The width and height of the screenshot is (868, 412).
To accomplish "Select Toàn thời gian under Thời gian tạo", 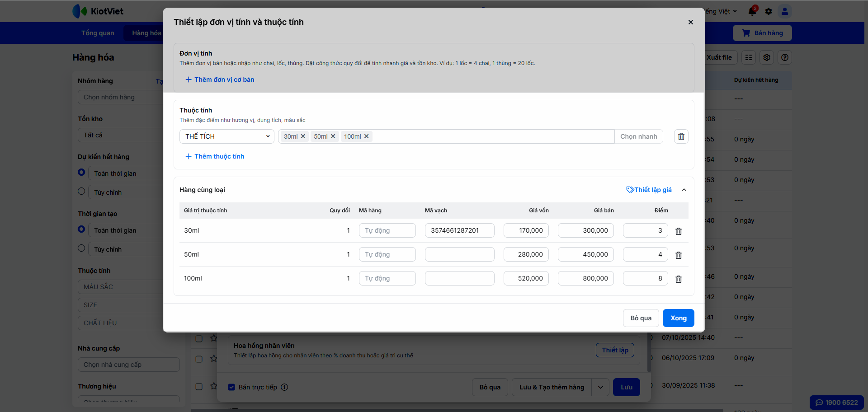I will coord(81,229).
